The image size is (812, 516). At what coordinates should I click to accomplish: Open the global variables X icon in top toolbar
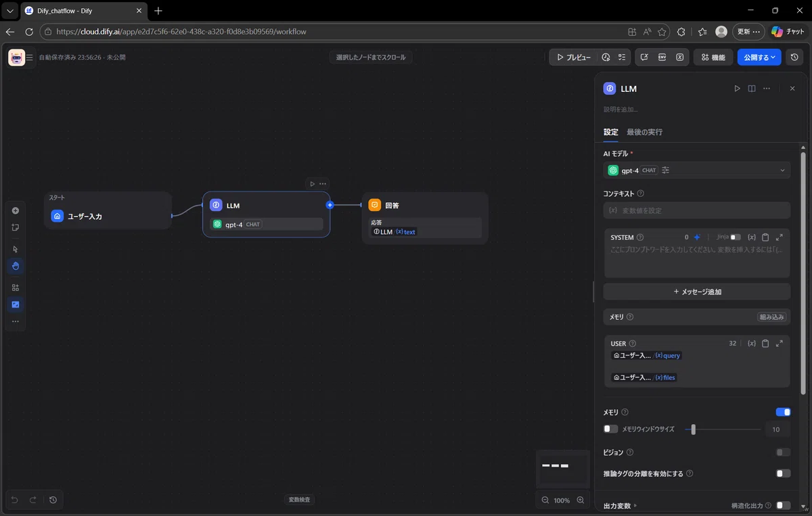(x=680, y=57)
